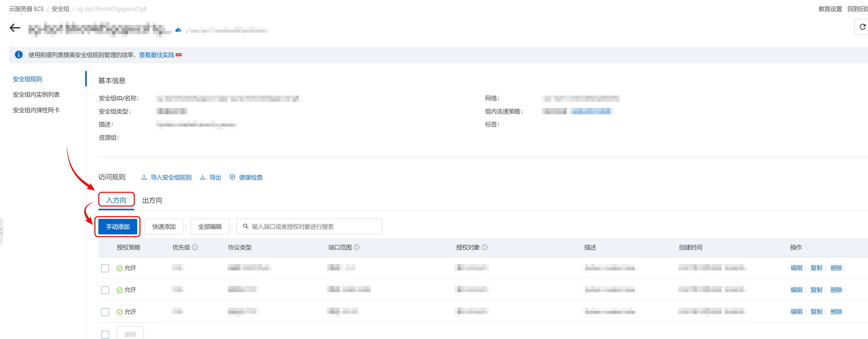The width and height of the screenshot is (868, 339).
Task: Click 复制 in the third rule row
Action: click(816, 312)
